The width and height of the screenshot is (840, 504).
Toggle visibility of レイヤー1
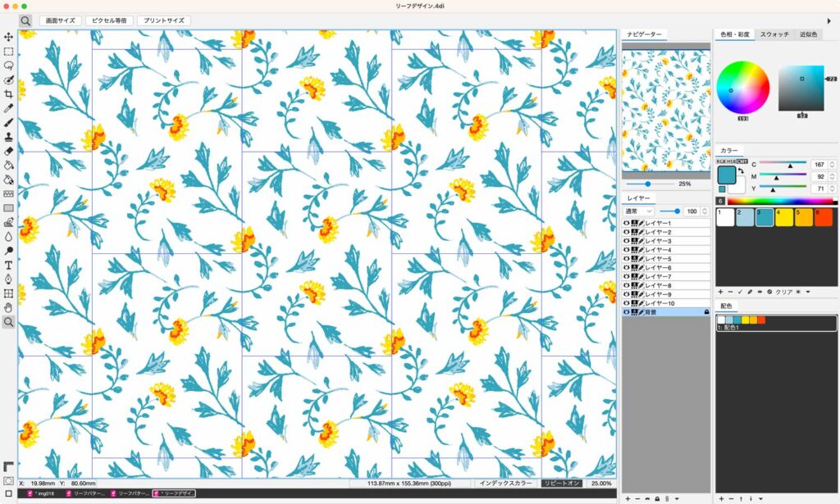627,223
